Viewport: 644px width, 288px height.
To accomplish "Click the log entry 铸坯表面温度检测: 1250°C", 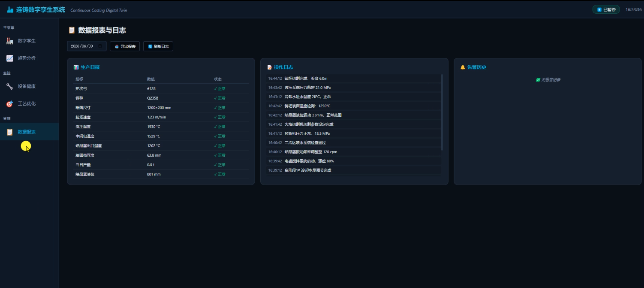I will tap(353, 106).
